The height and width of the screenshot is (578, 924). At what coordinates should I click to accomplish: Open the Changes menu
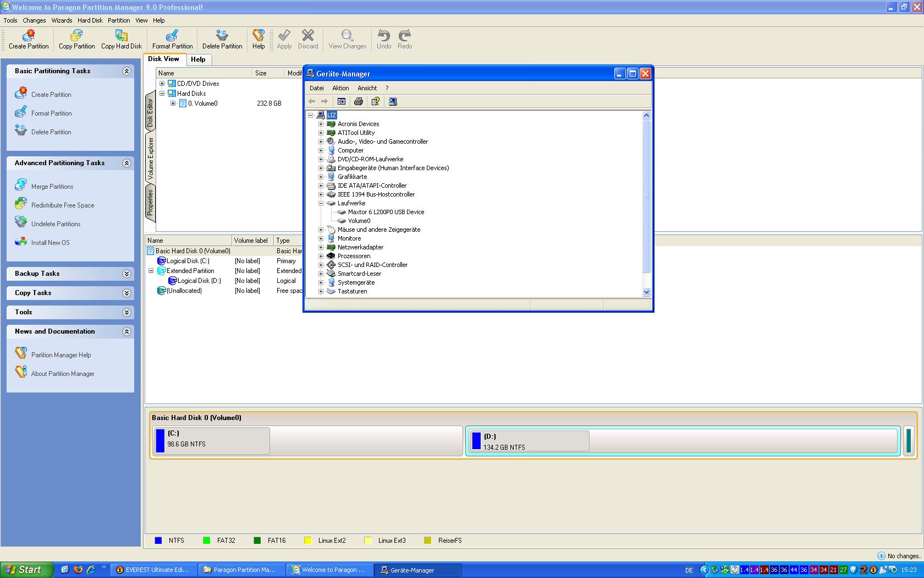34,20
